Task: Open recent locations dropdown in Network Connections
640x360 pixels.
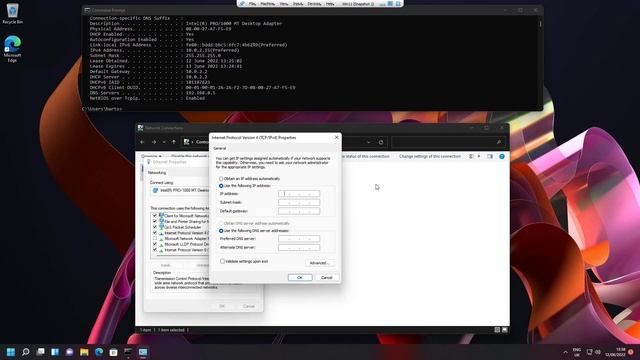Action: pos(164,142)
